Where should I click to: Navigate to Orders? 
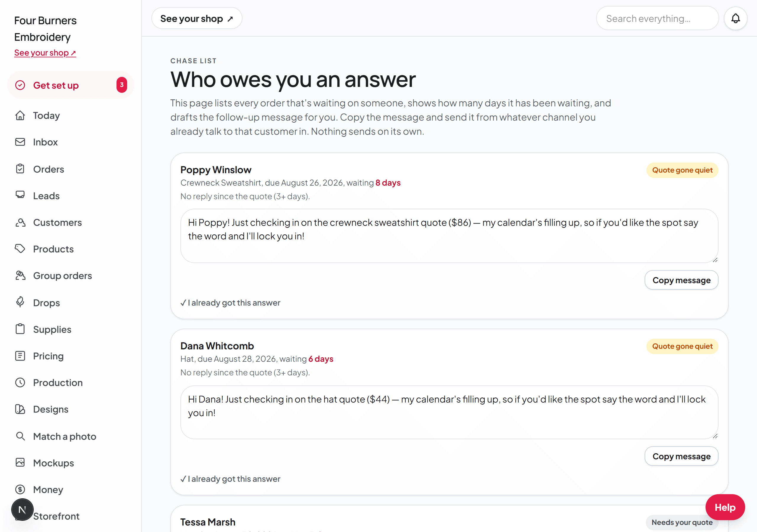pos(71,169)
